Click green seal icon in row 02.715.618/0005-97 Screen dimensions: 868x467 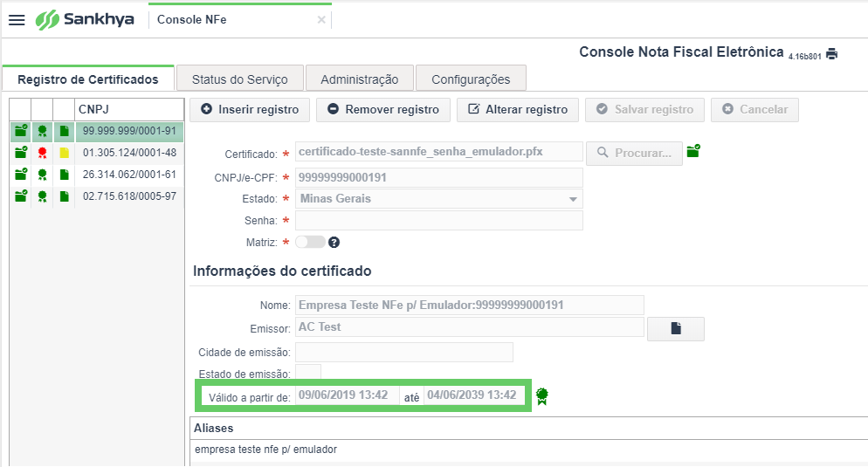point(42,196)
